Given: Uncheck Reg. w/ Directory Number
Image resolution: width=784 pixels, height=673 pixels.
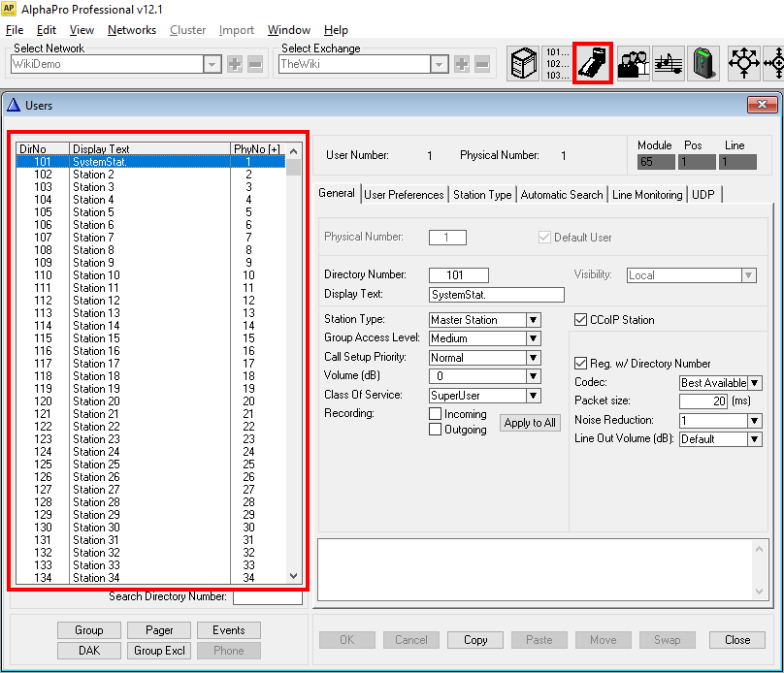Looking at the screenshot, I should (x=581, y=364).
